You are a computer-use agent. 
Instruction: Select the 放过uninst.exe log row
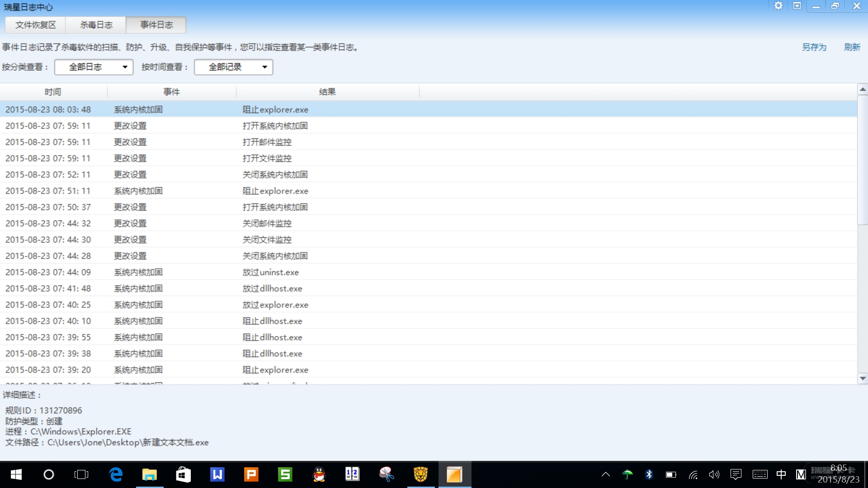pyautogui.click(x=270, y=272)
